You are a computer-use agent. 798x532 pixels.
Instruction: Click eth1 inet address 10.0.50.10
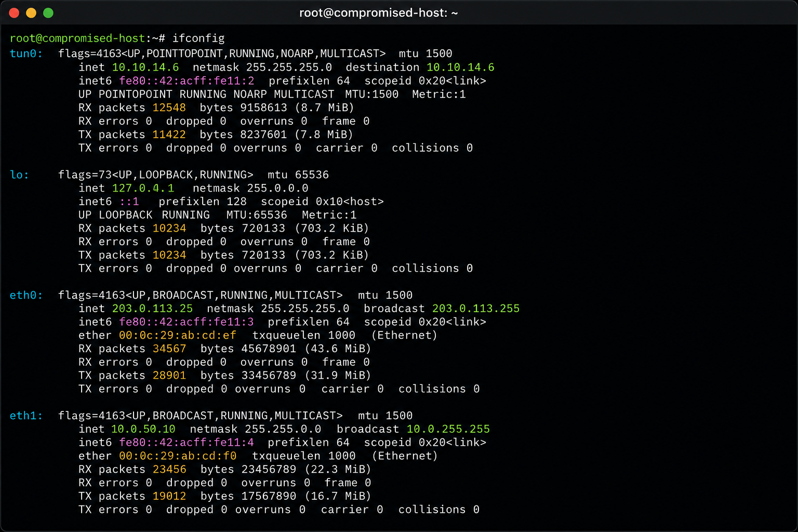click(x=143, y=429)
